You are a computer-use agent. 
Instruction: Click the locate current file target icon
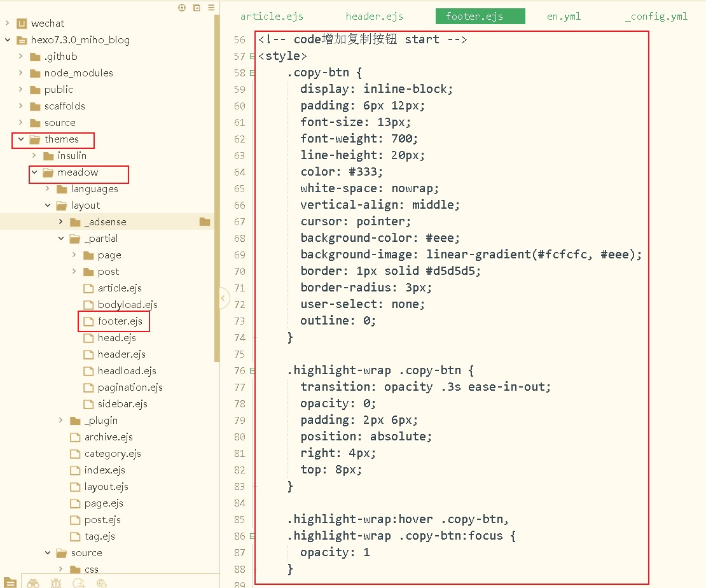[x=182, y=8]
